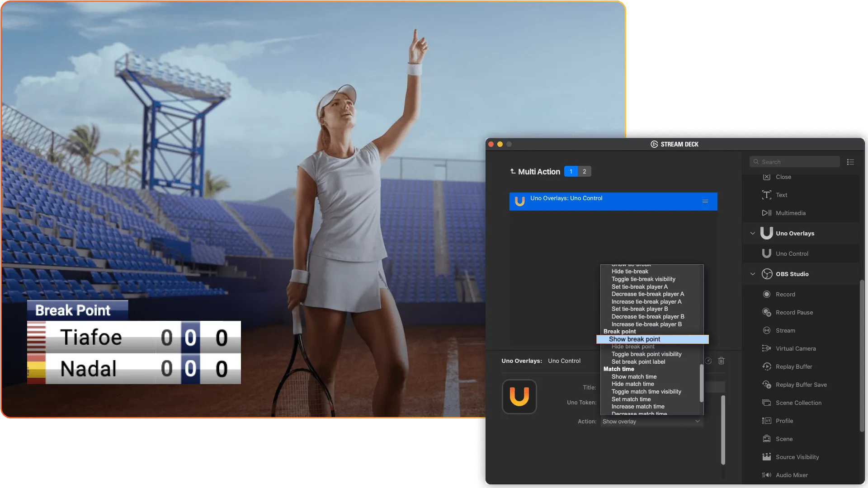This screenshot has height=488, width=868.
Task: Click the dropdown list scrollbar thumb
Action: pos(701,383)
